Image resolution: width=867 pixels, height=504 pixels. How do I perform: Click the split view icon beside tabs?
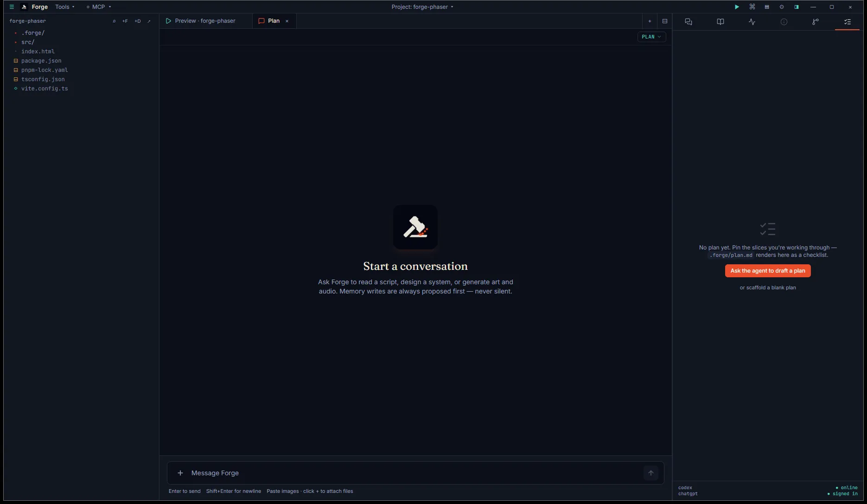pyautogui.click(x=664, y=21)
